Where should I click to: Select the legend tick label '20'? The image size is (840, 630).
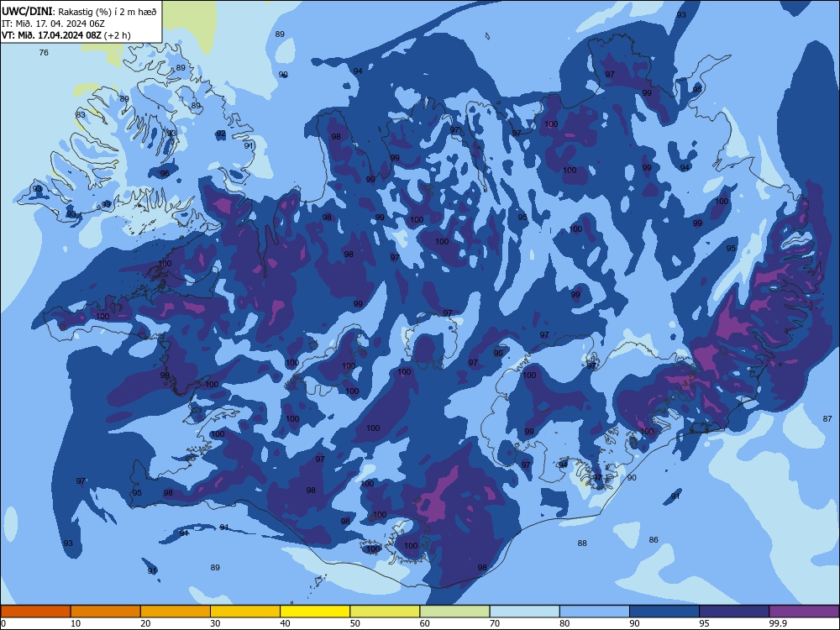click(145, 623)
